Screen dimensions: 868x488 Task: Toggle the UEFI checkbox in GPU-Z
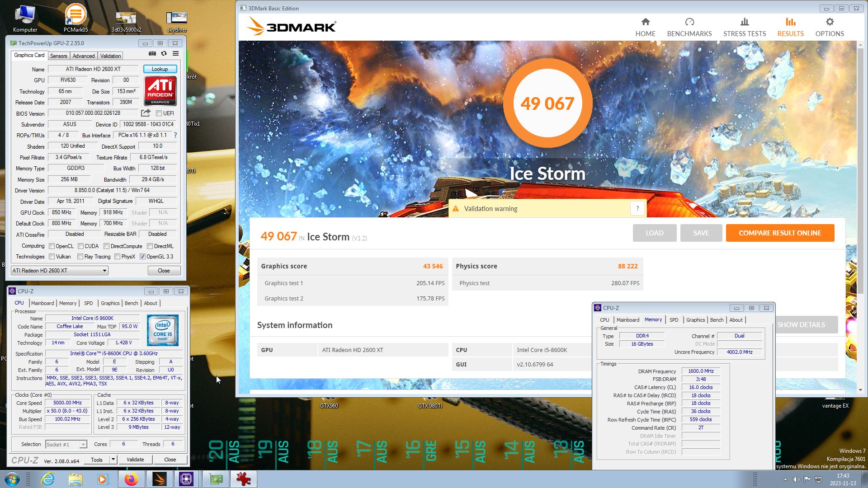[159, 113]
